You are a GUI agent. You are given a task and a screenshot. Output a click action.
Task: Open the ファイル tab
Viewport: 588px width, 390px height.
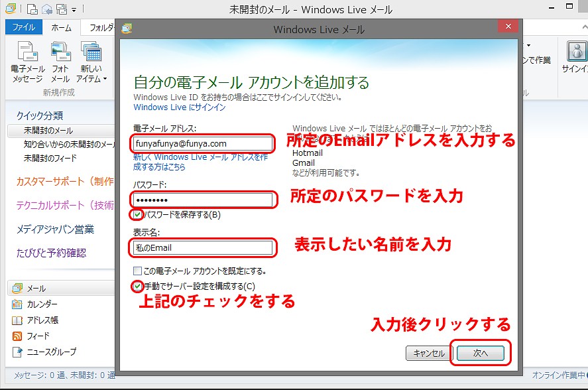point(24,27)
